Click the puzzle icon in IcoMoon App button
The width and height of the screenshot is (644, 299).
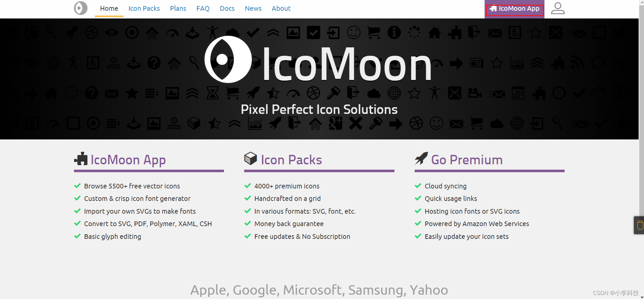493,9
